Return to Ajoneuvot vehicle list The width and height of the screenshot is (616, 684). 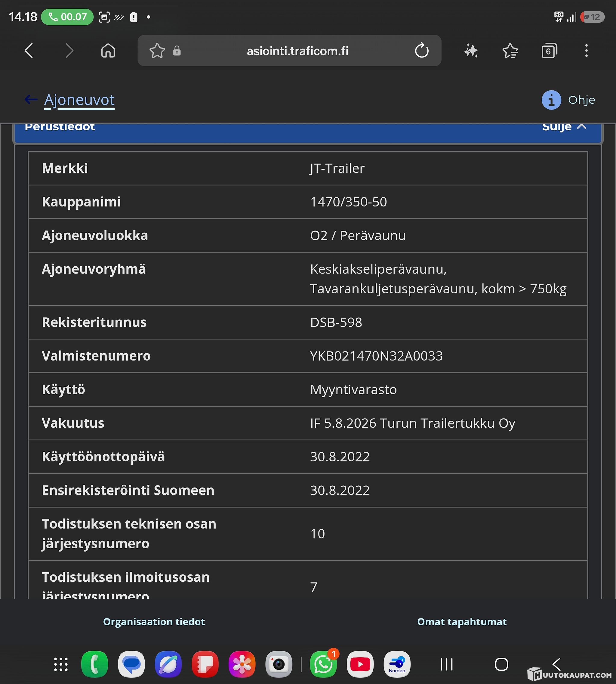(x=79, y=100)
